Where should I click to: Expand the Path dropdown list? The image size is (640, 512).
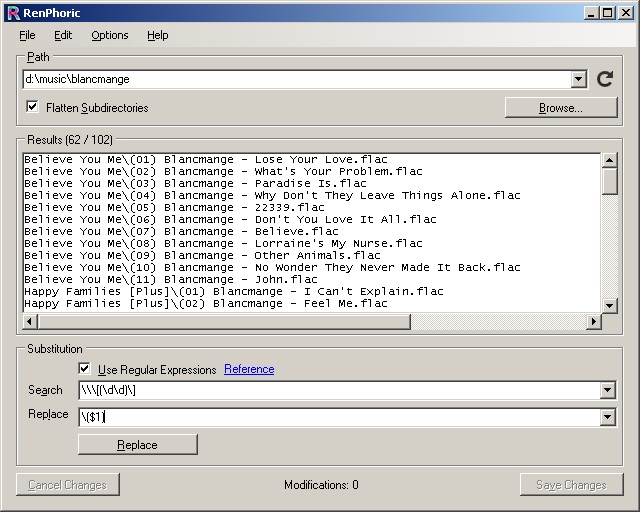(579, 79)
